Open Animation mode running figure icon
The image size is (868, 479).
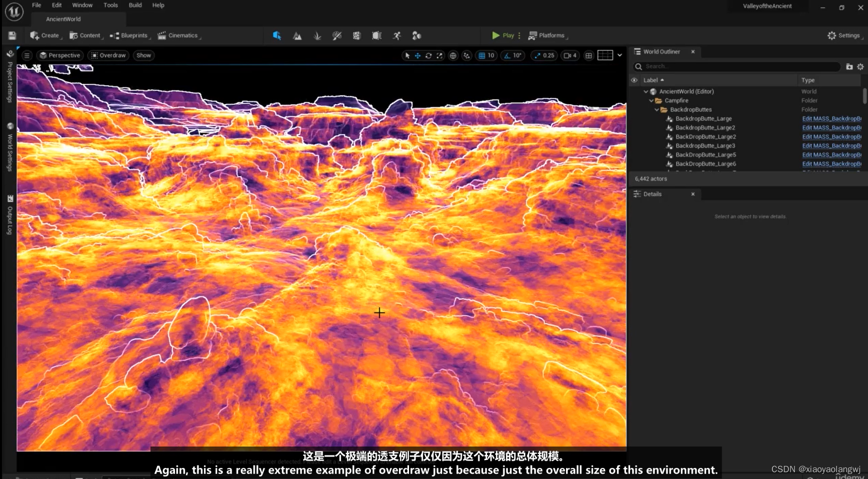(x=397, y=36)
